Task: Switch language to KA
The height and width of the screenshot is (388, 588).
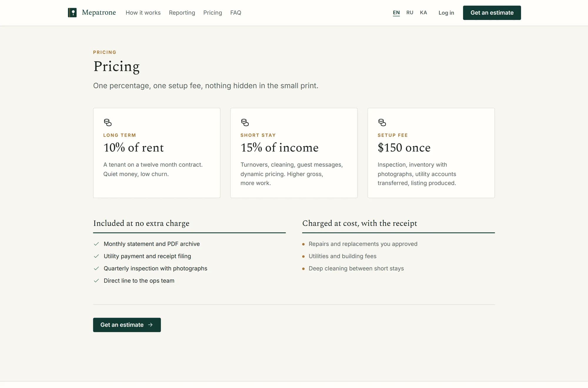Action: (x=423, y=13)
